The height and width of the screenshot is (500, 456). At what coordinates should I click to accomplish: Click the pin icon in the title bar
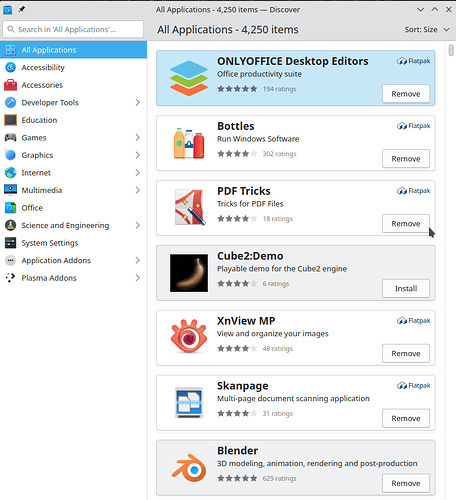point(22,9)
